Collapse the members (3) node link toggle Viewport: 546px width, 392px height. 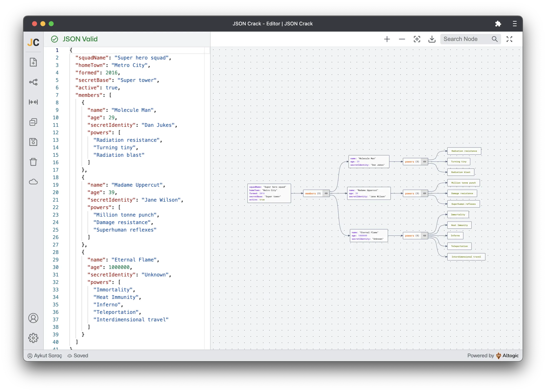tap(326, 193)
